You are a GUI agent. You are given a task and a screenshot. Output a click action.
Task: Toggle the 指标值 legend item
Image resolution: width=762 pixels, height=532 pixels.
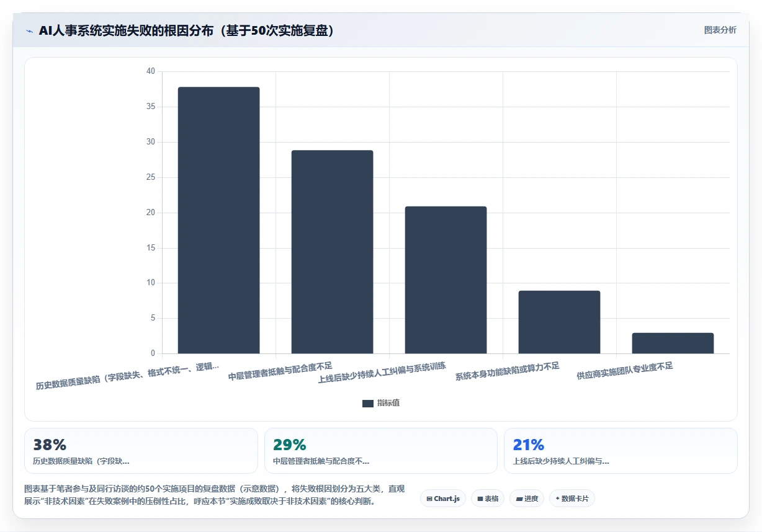pyautogui.click(x=381, y=403)
